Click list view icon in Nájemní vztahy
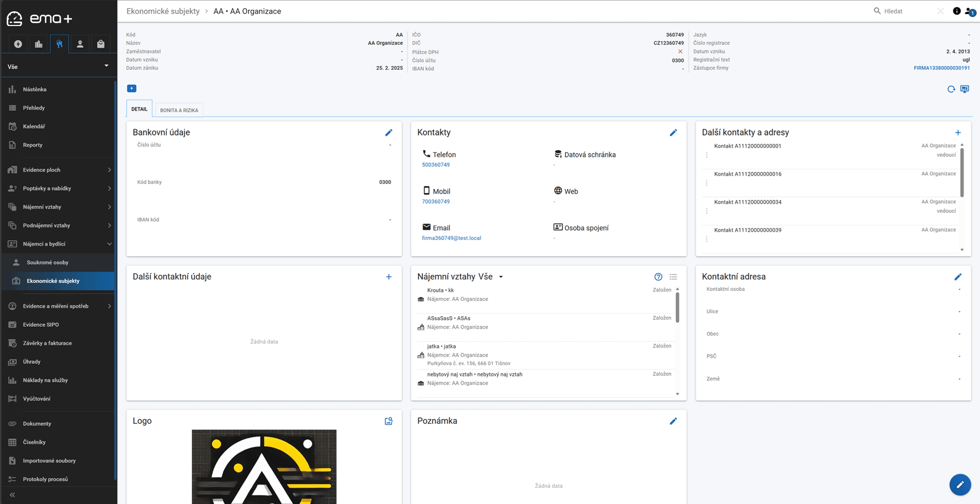Viewport: 980px width, 504px height. pos(673,277)
